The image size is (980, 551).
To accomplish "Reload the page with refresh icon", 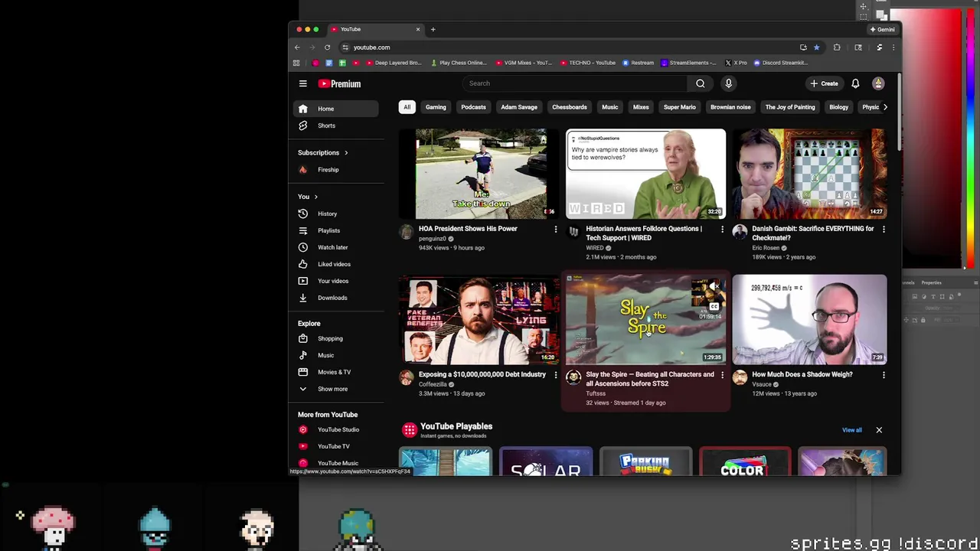I will [327, 47].
